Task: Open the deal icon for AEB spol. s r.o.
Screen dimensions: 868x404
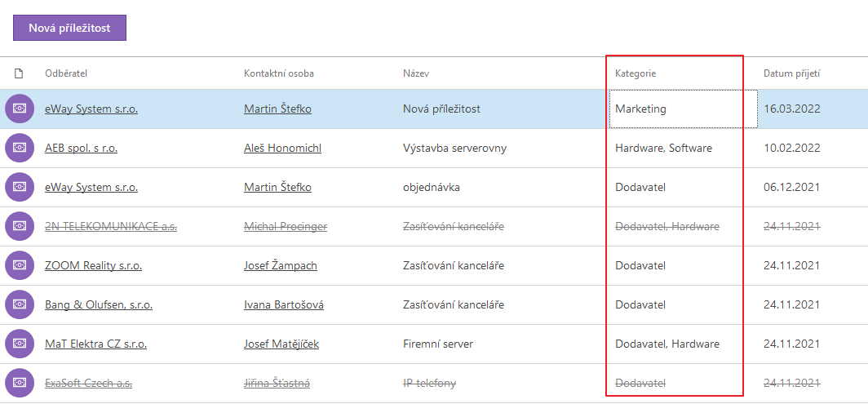Action: pyautogui.click(x=20, y=148)
